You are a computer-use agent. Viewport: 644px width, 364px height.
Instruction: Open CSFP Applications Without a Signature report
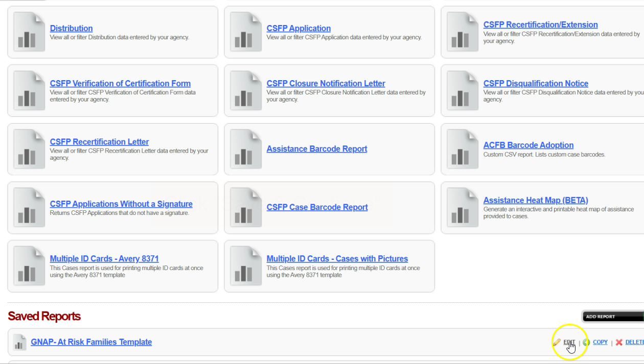(121, 204)
